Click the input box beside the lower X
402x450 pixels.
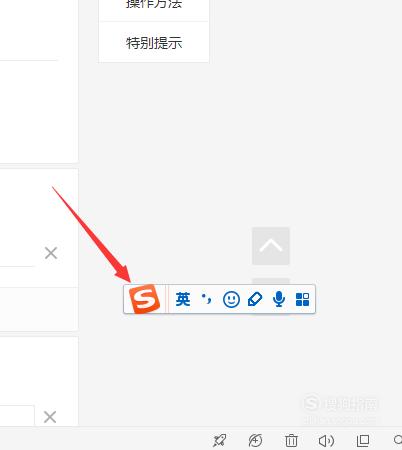tap(17, 416)
